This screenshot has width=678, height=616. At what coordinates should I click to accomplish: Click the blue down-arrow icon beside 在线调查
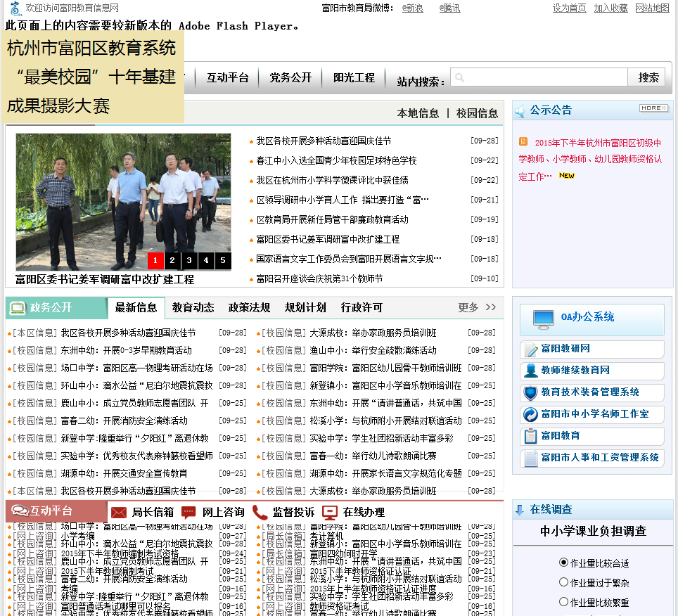(520, 510)
